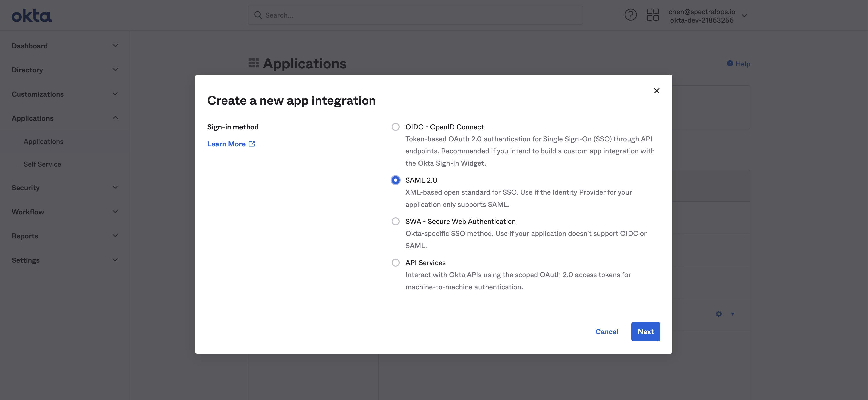Click the search magnifier icon

(x=258, y=15)
